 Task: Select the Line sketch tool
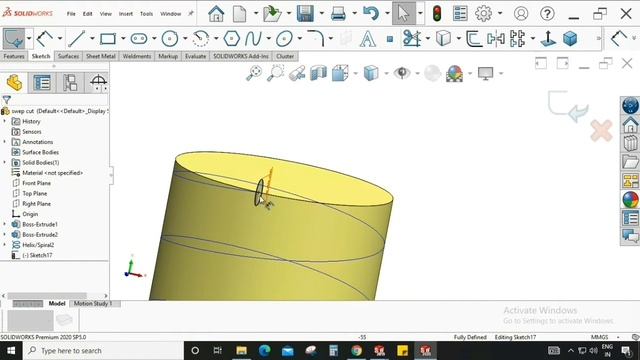(76, 39)
